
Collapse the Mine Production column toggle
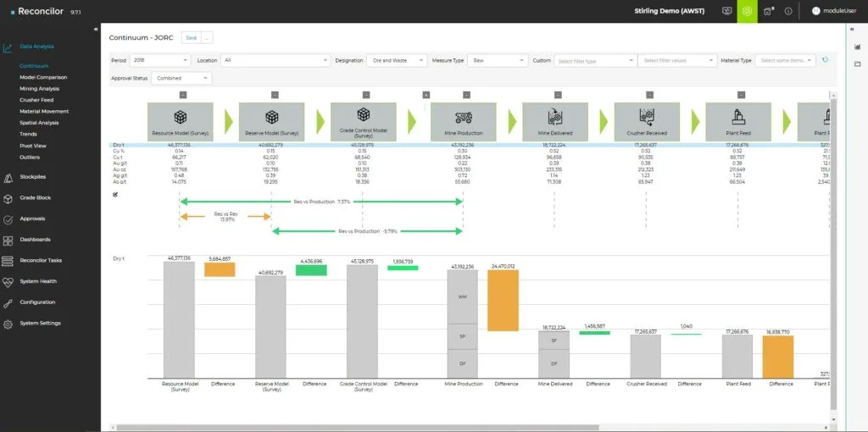click(467, 95)
